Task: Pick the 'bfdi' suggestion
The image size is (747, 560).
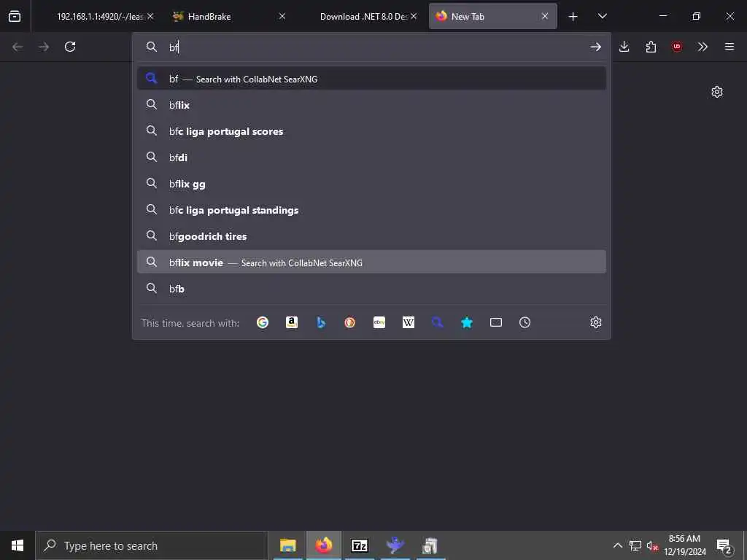Action: click(371, 157)
